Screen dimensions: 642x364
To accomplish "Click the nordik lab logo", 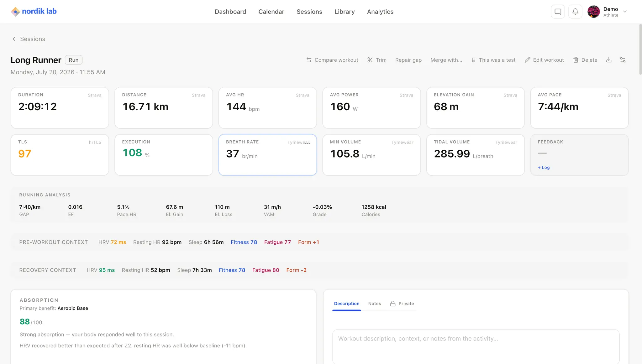I will [x=34, y=12].
